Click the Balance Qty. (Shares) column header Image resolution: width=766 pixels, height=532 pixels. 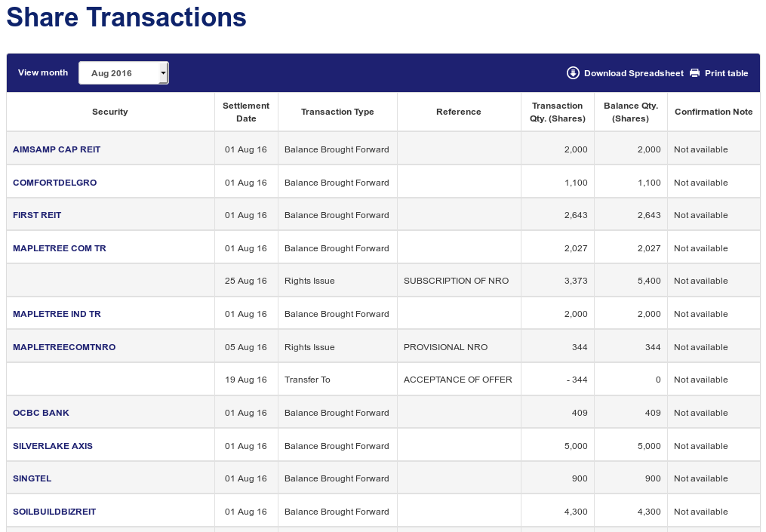tap(631, 112)
